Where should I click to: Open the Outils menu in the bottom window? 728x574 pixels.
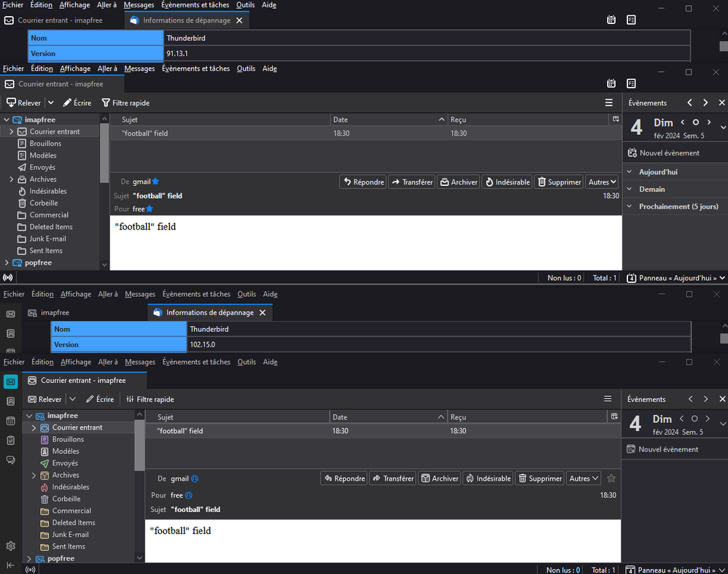pos(247,362)
